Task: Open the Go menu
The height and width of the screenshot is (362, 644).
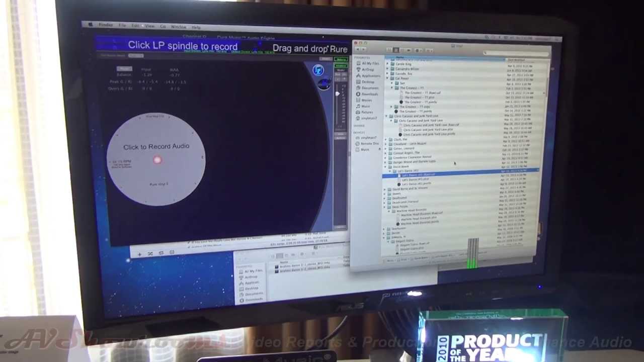Action: (x=163, y=26)
